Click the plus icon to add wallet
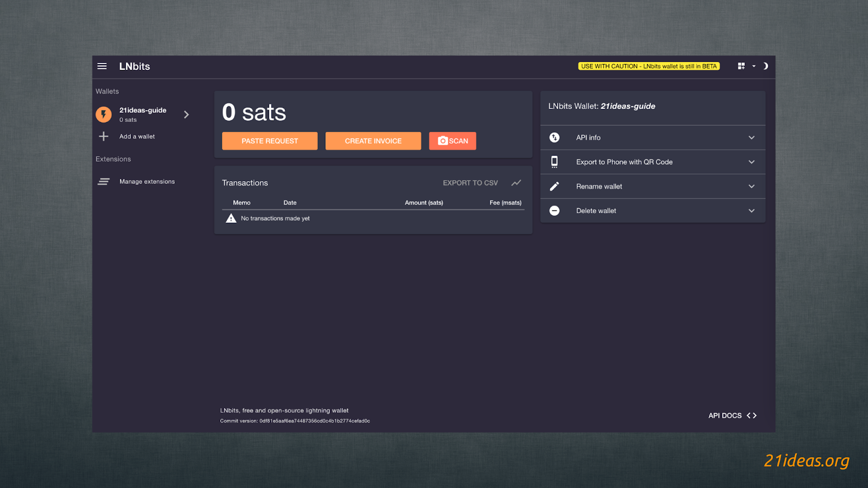This screenshot has height=488, width=868. tap(104, 137)
